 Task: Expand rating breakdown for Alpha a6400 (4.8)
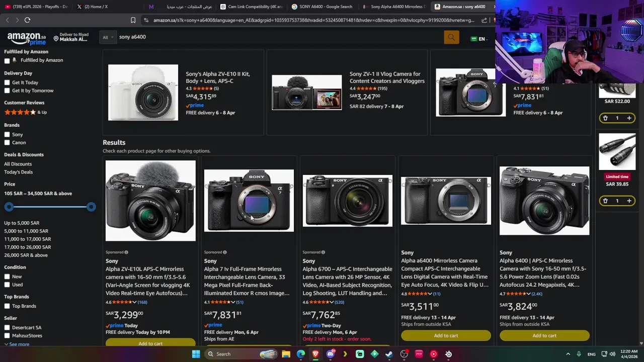(x=430, y=294)
